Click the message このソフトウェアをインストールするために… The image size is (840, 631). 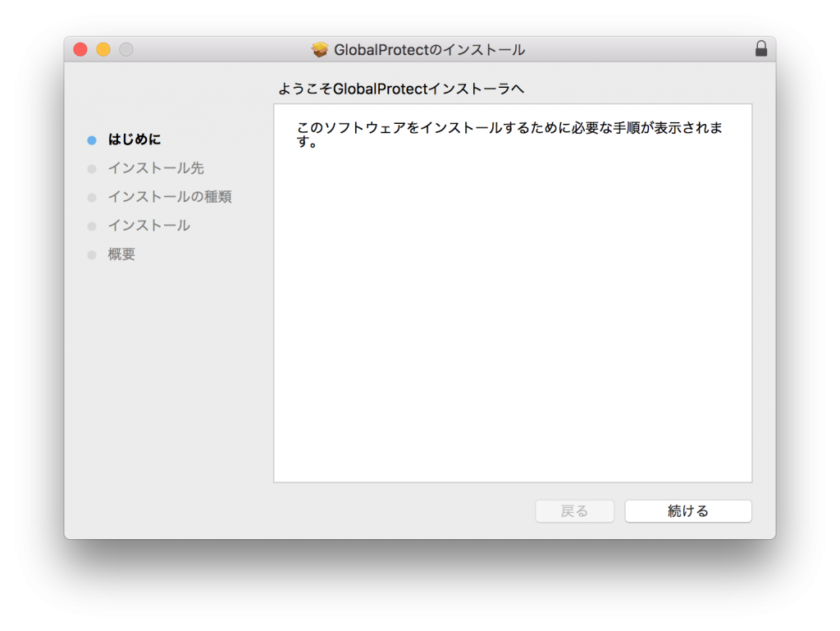click(x=509, y=135)
